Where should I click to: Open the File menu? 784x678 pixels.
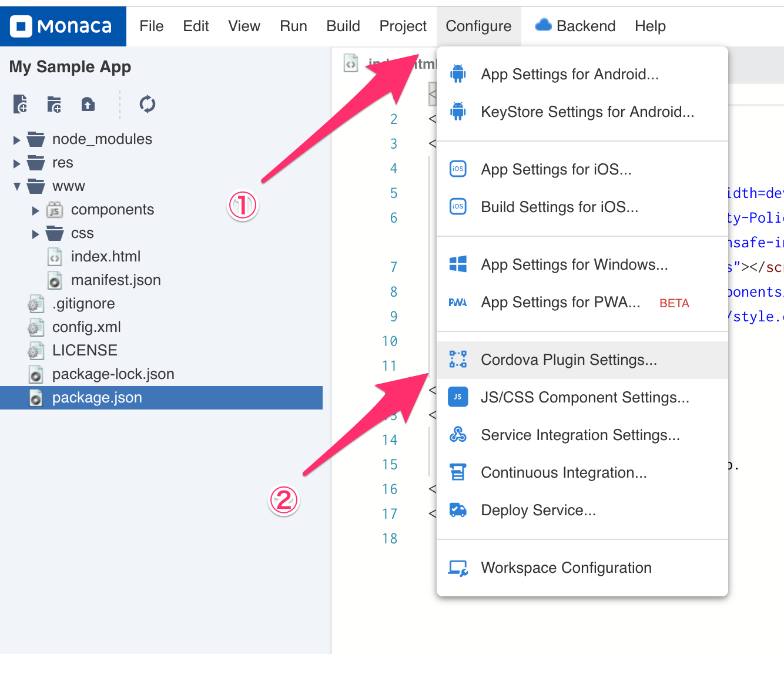pyautogui.click(x=152, y=26)
